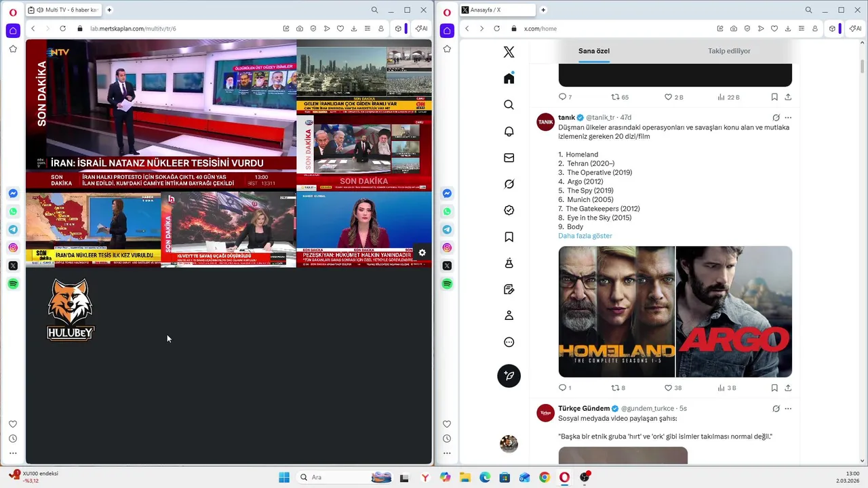868x488 pixels.
Task: Open Opera AI in Multi TV window
Action: point(421,28)
